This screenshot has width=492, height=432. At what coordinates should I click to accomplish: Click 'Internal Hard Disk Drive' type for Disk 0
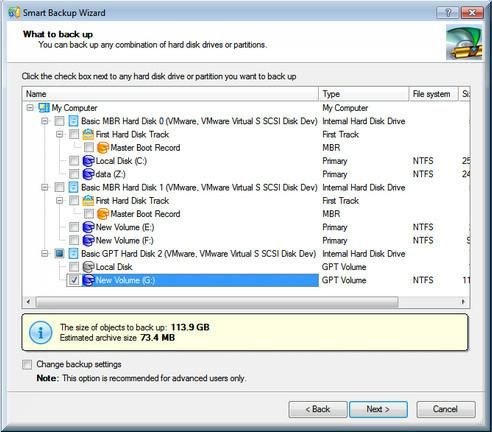coord(364,121)
